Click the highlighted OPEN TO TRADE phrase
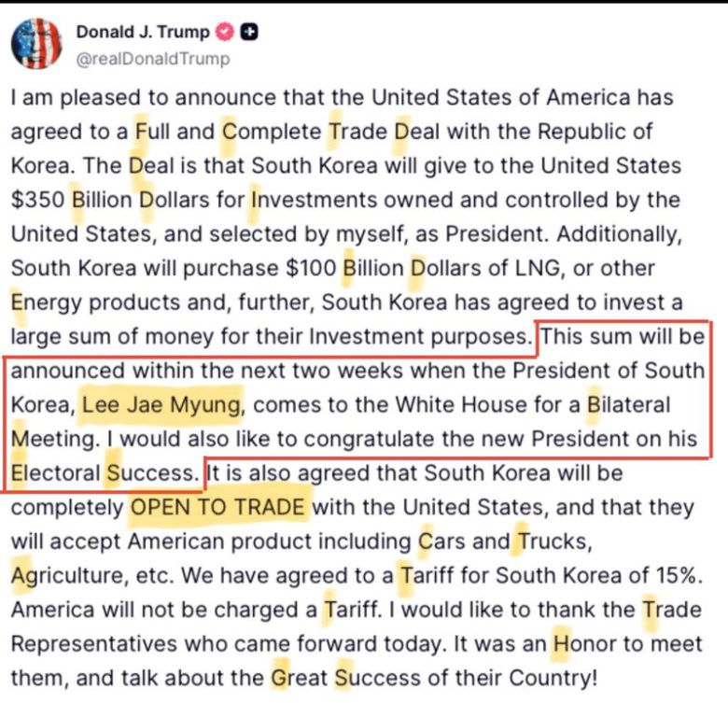Image resolution: width=728 pixels, height=703 pixels. (217, 508)
